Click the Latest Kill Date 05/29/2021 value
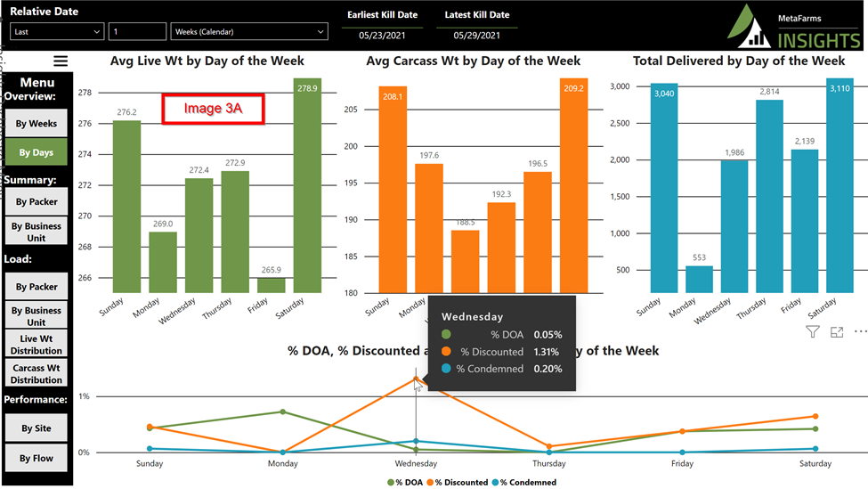Image resolution: width=868 pixels, height=489 pixels. pos(476,36)
